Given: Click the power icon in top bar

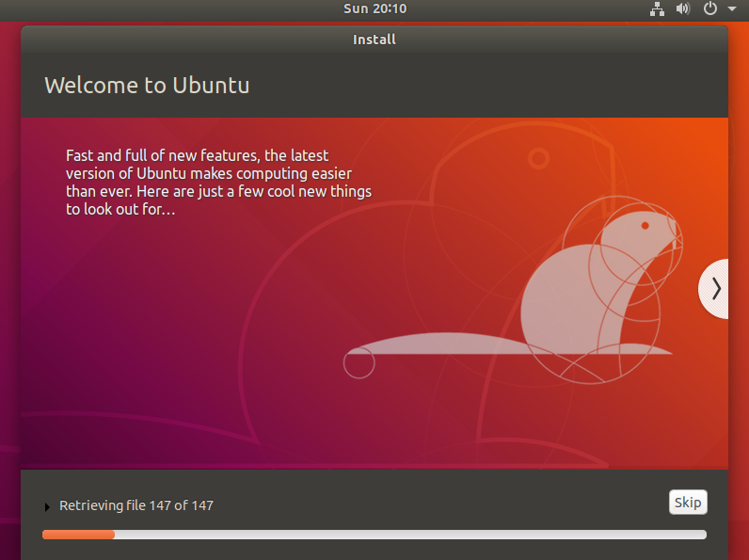Looking at the screenshot, I should coord(710,8).
